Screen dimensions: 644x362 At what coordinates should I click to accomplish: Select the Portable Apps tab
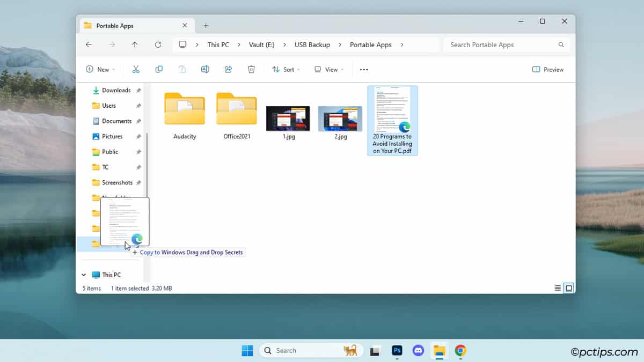tap(115, 25)
